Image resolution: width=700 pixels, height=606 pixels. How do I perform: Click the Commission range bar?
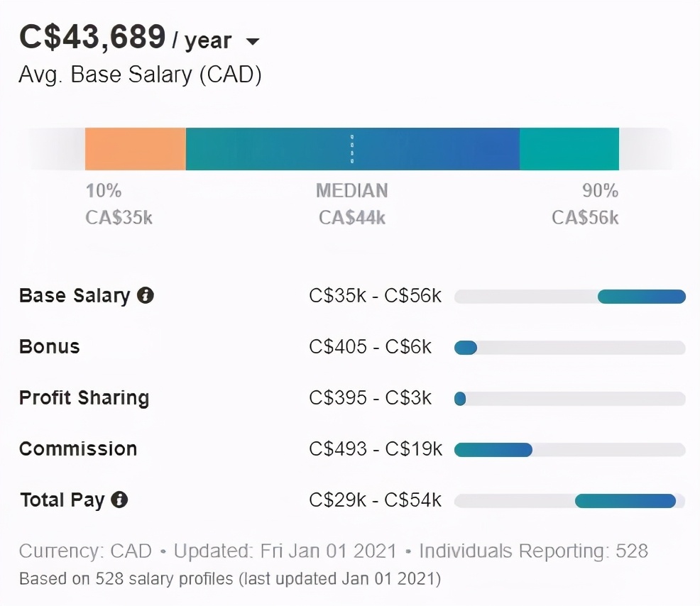(570, 450)
